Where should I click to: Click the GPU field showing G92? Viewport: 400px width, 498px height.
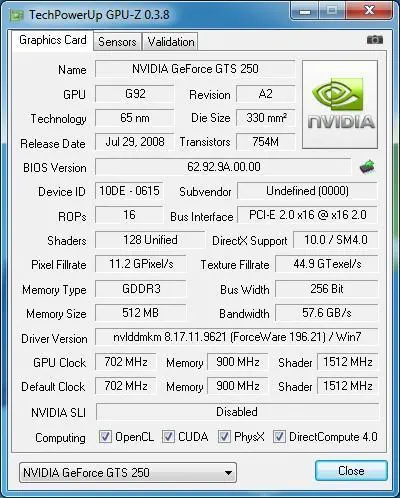tap(135, 94)
